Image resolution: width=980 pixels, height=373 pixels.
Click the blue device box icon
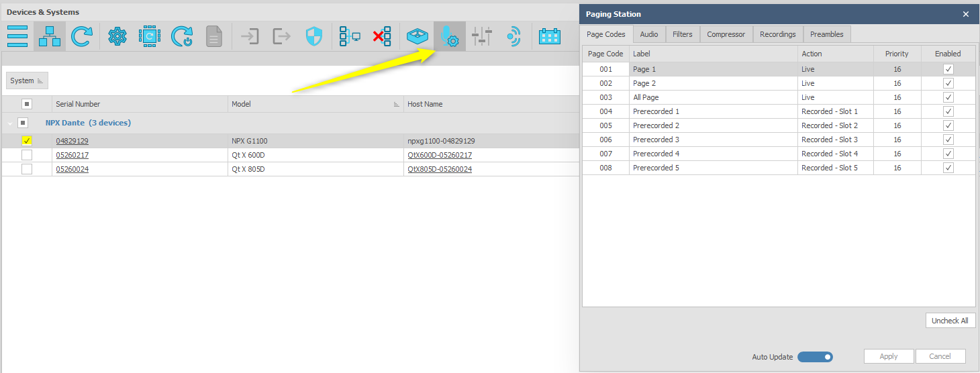418,36
